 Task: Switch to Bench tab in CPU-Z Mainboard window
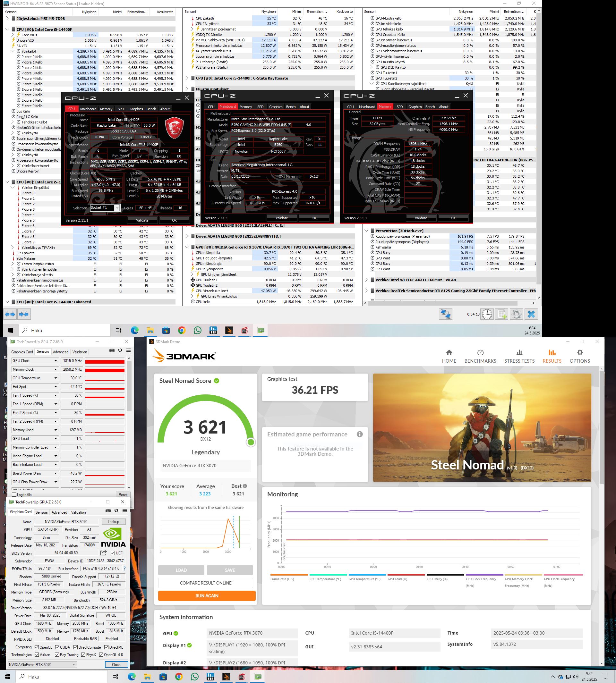(x=291, y=106)
